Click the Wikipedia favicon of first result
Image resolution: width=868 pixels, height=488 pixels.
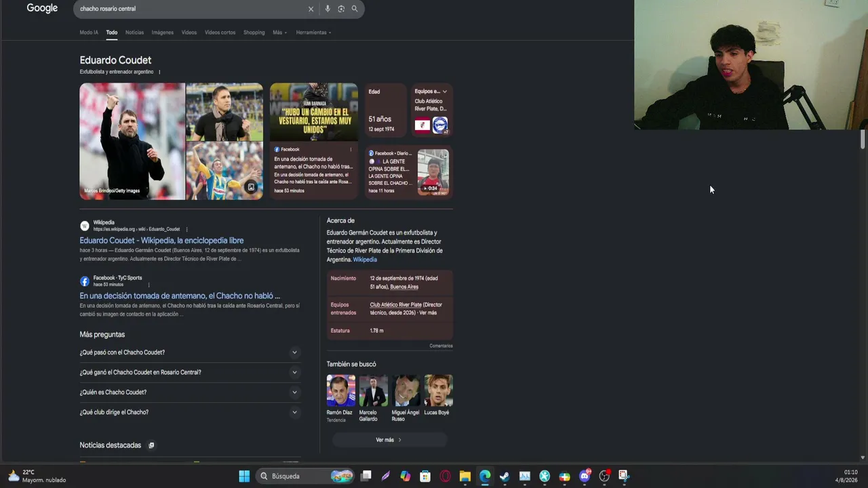coord(85,226)
